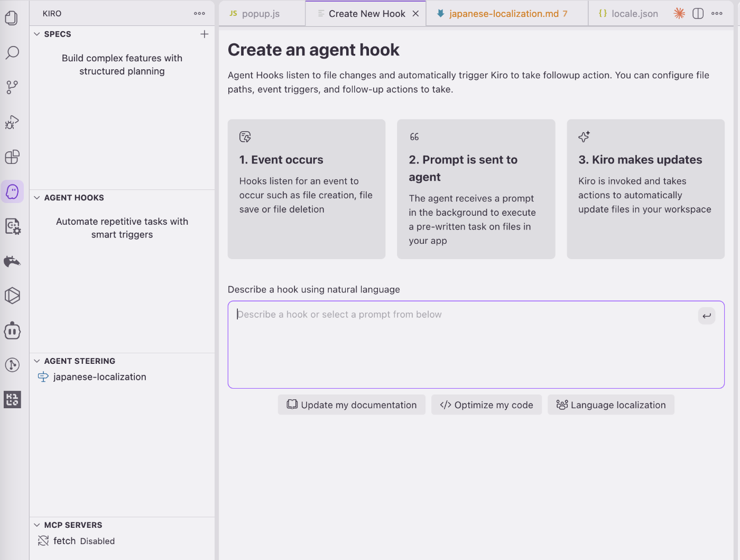Open the Search view icon

12,53
